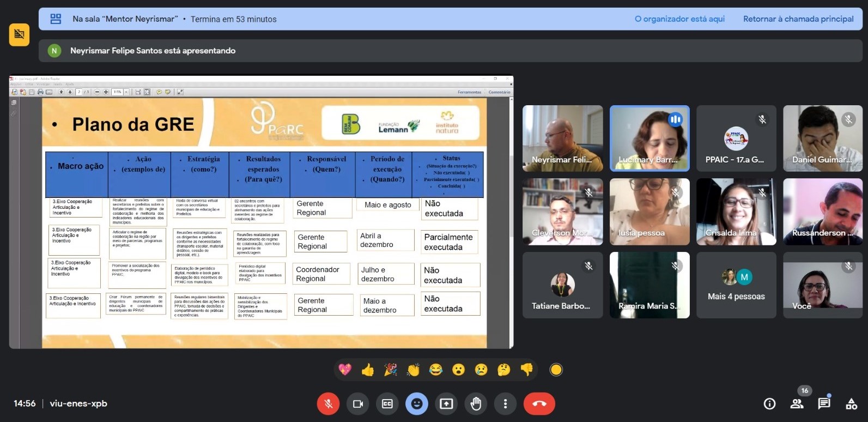Click Retornar à chamada principal

pyautogui.click(x=798, y=19)
